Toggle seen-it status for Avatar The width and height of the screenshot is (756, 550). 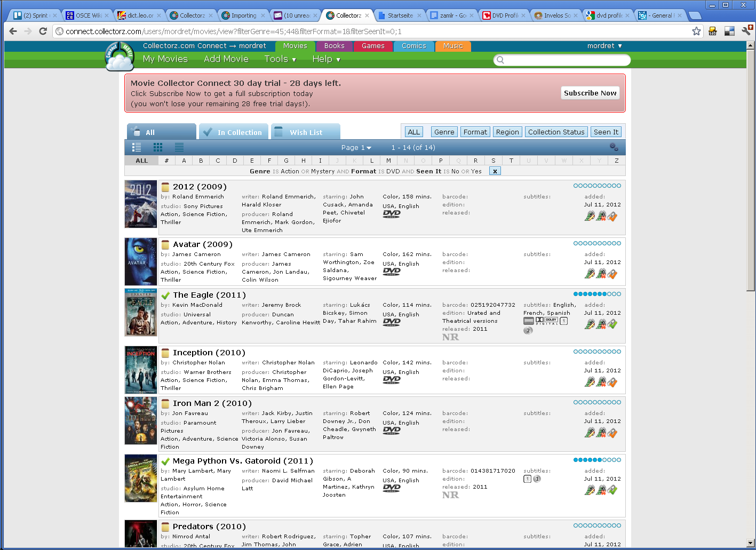tap(612, 274)
